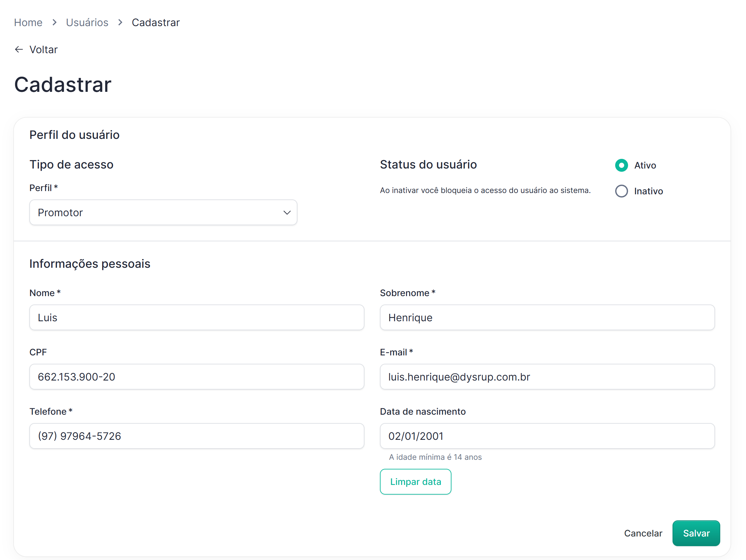This screenshot has height=560, width=746.
Task: Go to Home breadcrumb link
Action: click(x=28, y=23)
